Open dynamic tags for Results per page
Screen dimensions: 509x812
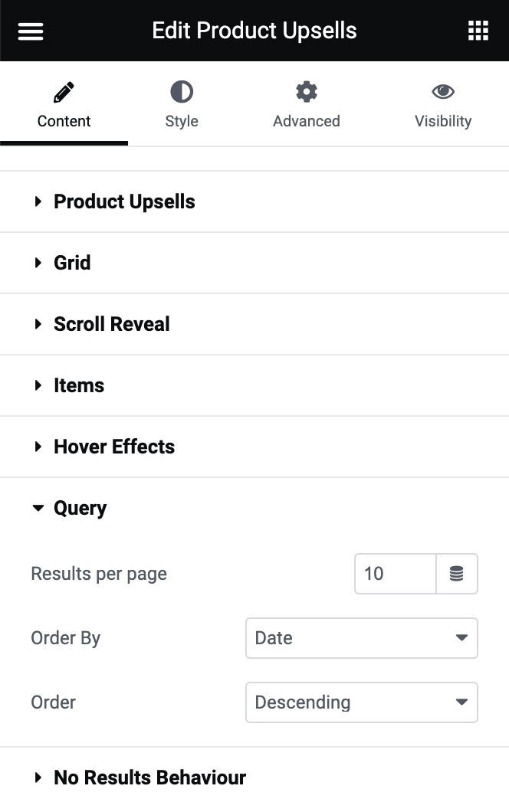[457, 573]
